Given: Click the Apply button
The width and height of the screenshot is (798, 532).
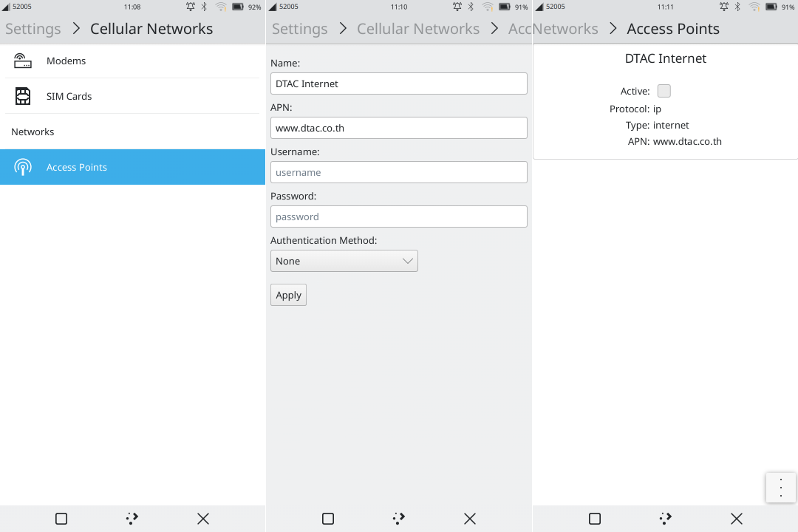Looking at the screenshot, I should [x=289, y=295].
